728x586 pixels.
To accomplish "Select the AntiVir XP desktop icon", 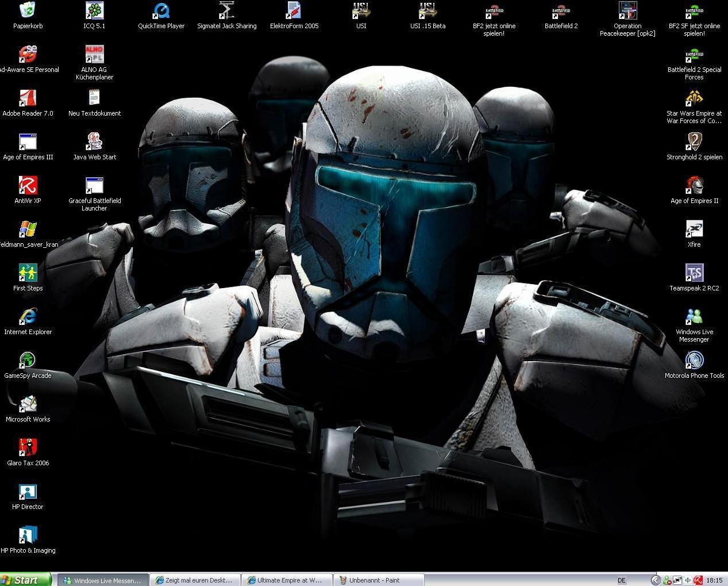I will [x=28, y=185].
